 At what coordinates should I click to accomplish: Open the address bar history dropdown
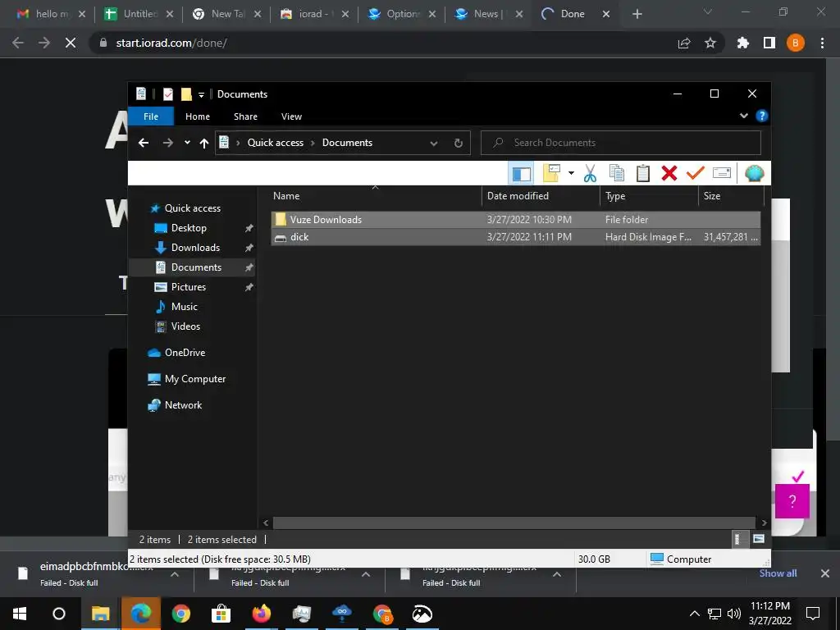pyautogui.click(x=434, y=143)
